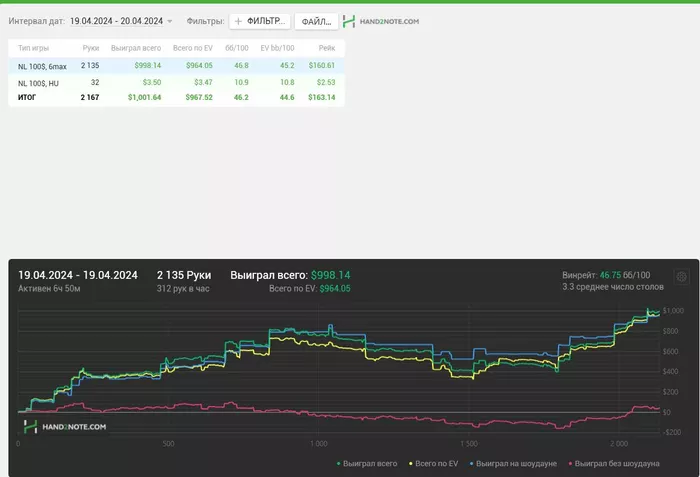Select the 'NL 100$, 6max' row
Image resolution: width=700 pixels, height=477 pixels.
pos(176,66)
